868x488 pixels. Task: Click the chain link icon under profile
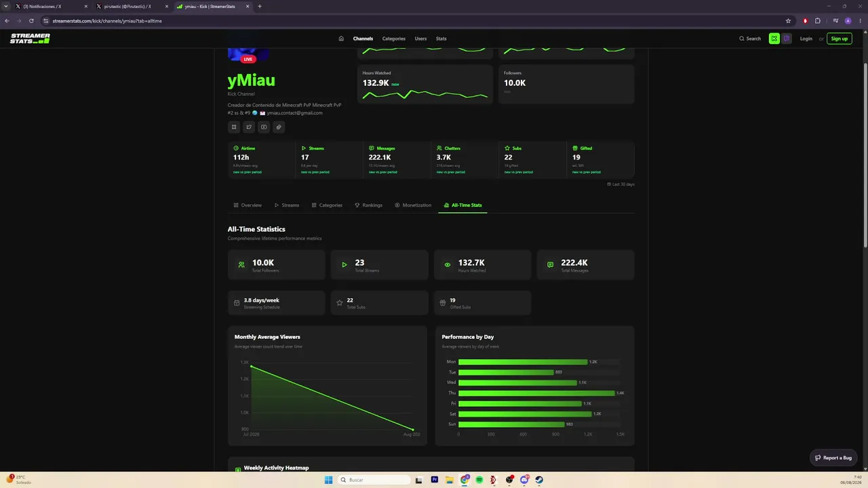(x=279, y=127)
